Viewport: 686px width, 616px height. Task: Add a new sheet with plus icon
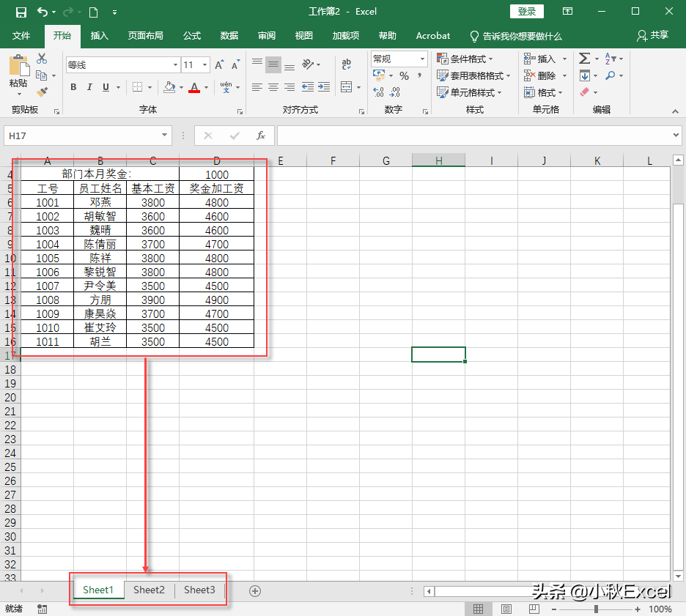255,591
